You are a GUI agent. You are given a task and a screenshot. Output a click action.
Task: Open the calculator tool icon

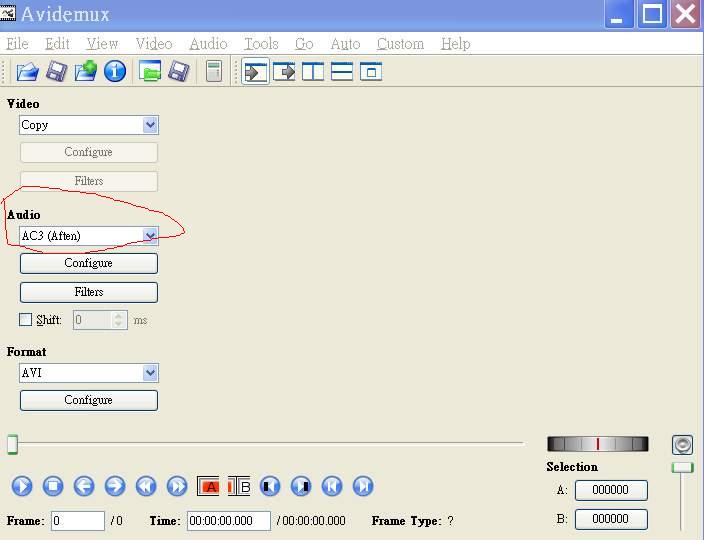pos(214,71)
